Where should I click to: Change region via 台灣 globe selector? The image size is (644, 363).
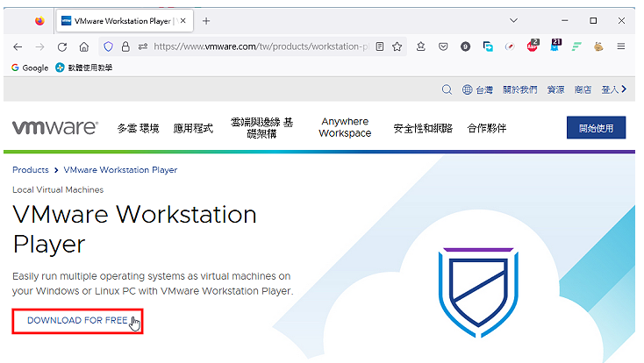click(477, 89)
